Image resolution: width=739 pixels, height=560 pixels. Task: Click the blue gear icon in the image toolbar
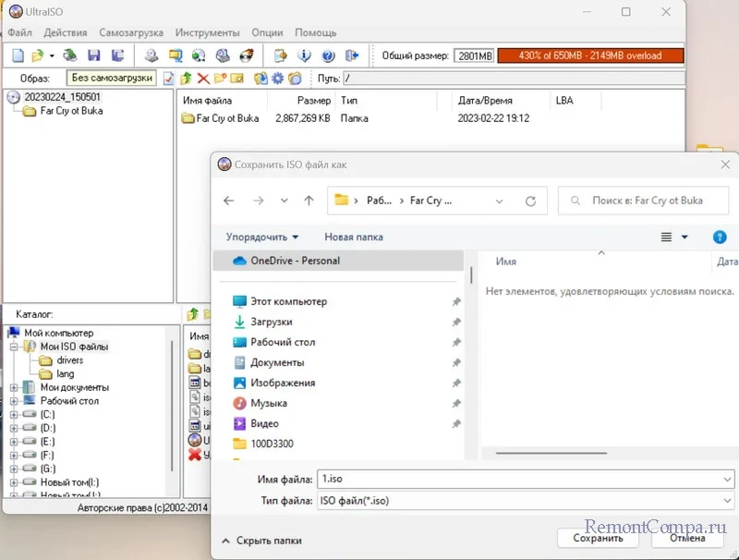click(278, 79)
